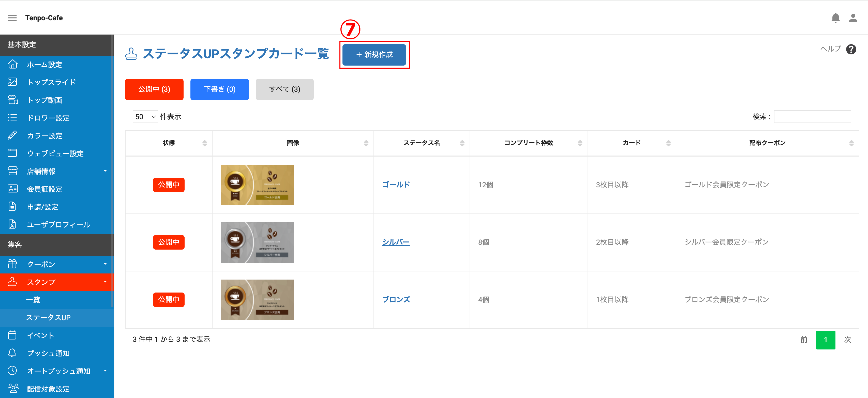Sort table by 状態 column
Image resolution: width=868 pixels, height=398 pixels.
click(x=204, y=143)
